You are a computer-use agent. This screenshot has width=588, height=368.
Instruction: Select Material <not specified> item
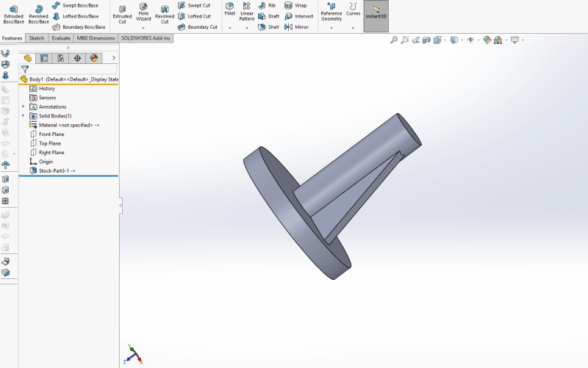[64, 125]
